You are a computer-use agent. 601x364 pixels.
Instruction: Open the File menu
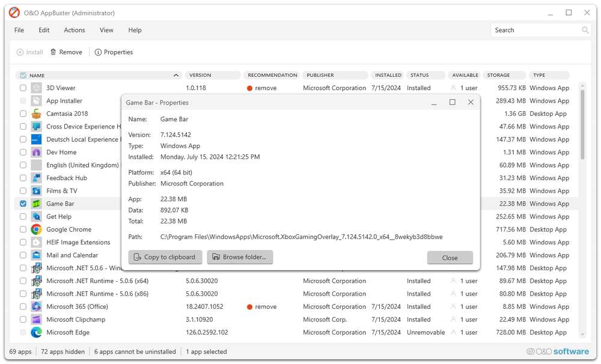tap(19, 30)
